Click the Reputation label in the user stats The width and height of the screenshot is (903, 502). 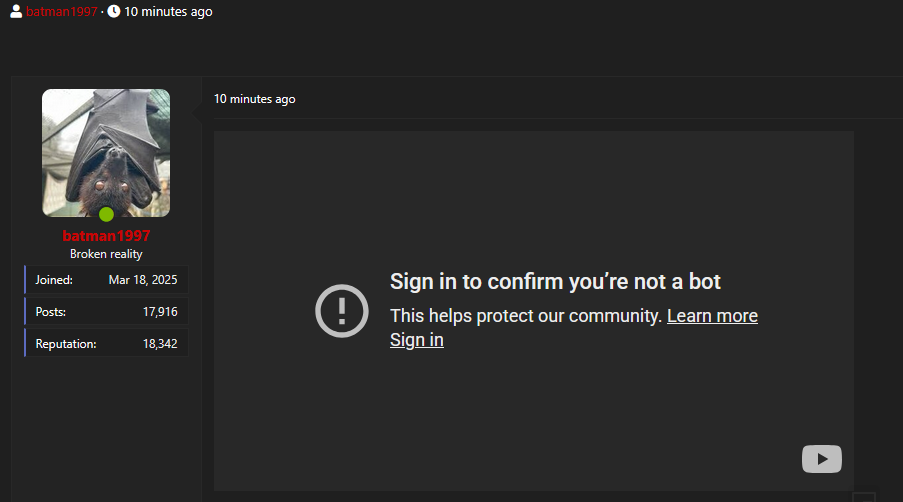(x=66, y=344)
